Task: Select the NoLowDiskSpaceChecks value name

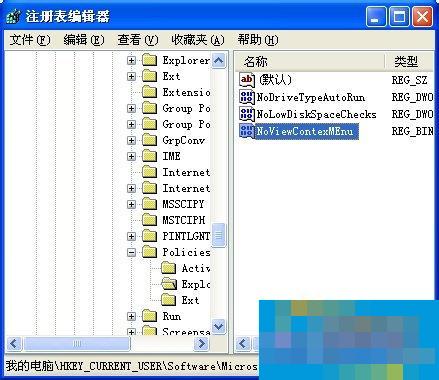Action: (x=316, y=114)
